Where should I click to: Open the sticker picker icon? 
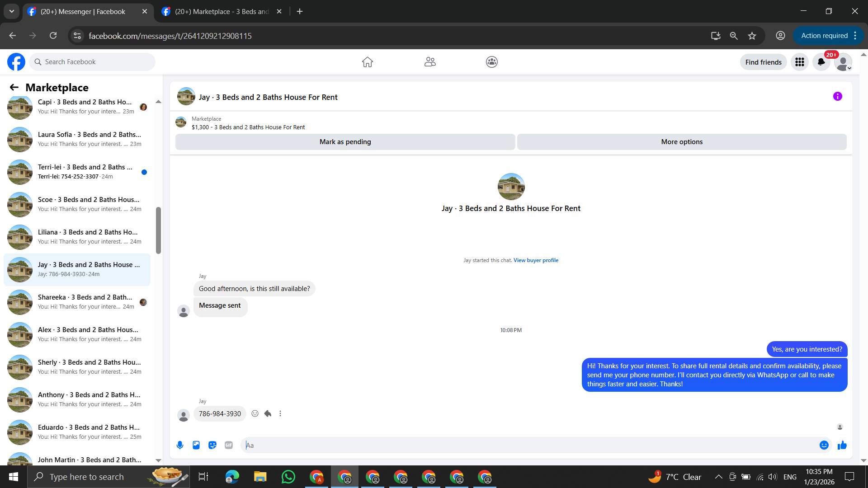click(x=212, y=445)
